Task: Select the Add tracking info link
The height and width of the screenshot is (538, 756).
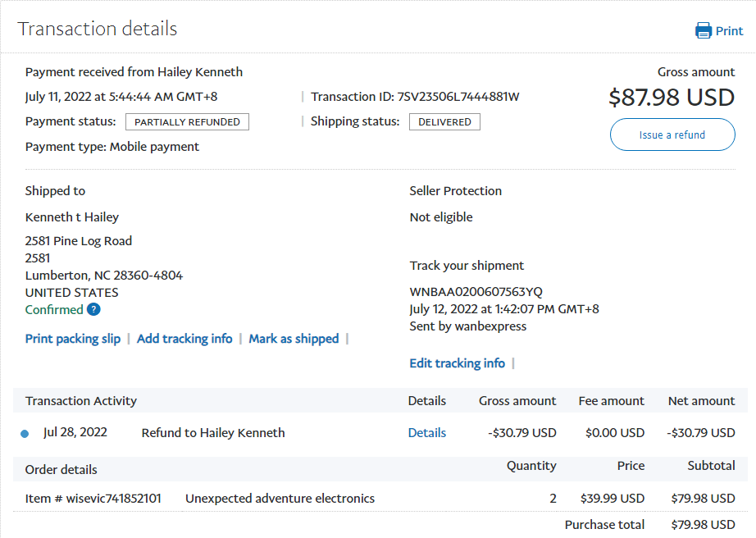Action: tap(184, 339)
